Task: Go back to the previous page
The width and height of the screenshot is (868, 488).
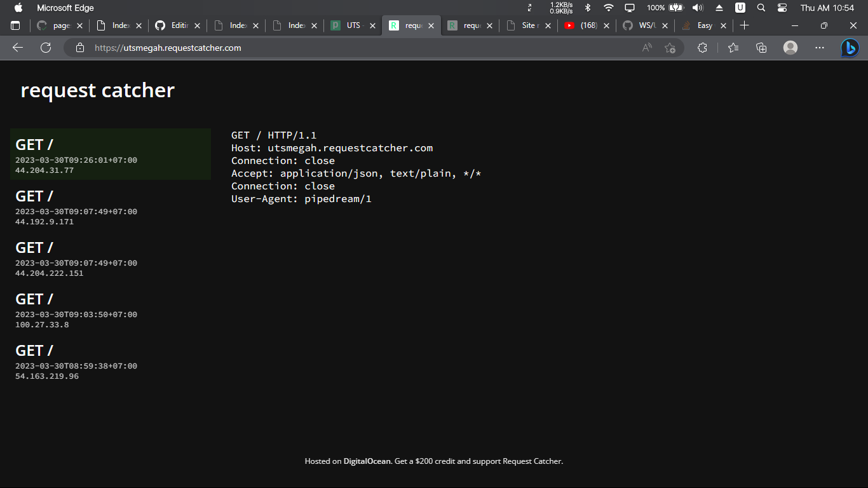Action: [17, 48]
